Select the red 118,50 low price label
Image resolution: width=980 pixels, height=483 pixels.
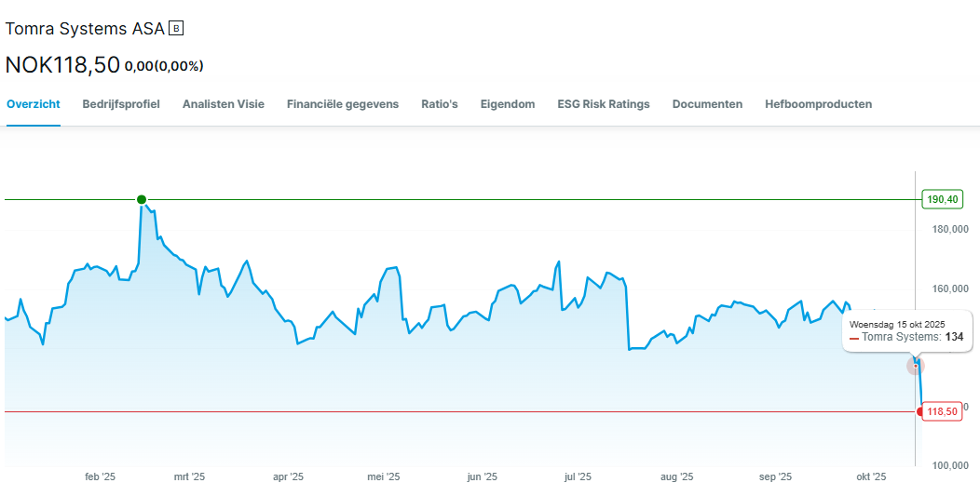942,412
